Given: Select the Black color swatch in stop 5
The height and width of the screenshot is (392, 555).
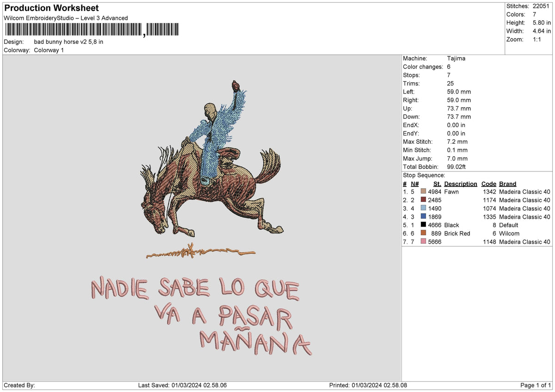Looking at the screenshot, I should [x=423, y=225].
